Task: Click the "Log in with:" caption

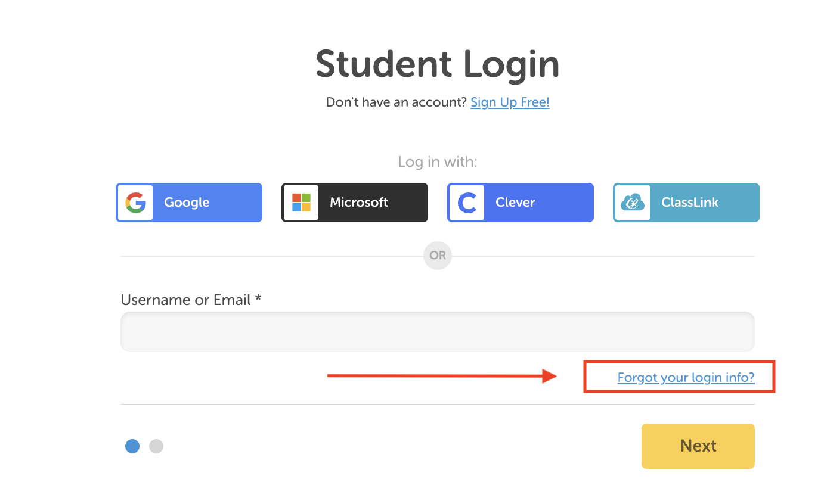Action: coord(437,162)
